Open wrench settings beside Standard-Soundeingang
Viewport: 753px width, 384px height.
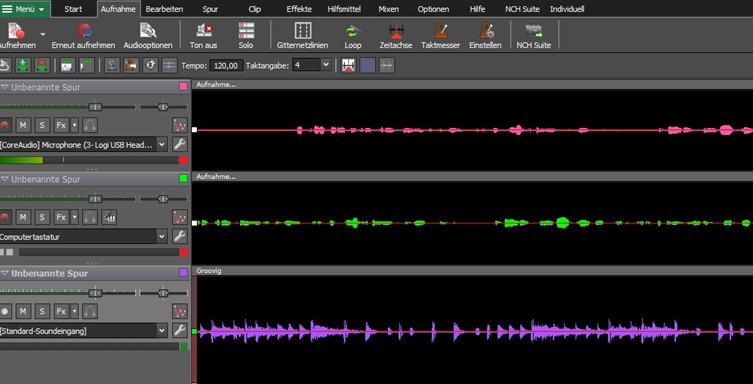tap(180, 330)
